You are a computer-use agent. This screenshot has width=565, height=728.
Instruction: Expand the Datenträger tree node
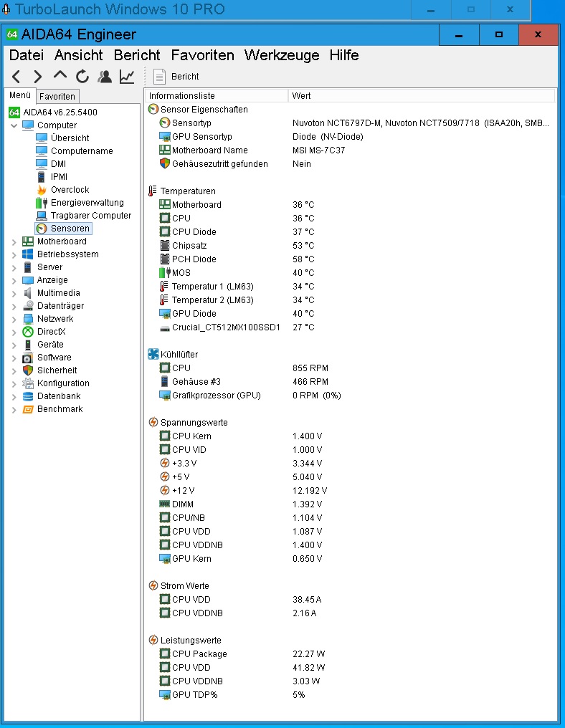[14, 306]
